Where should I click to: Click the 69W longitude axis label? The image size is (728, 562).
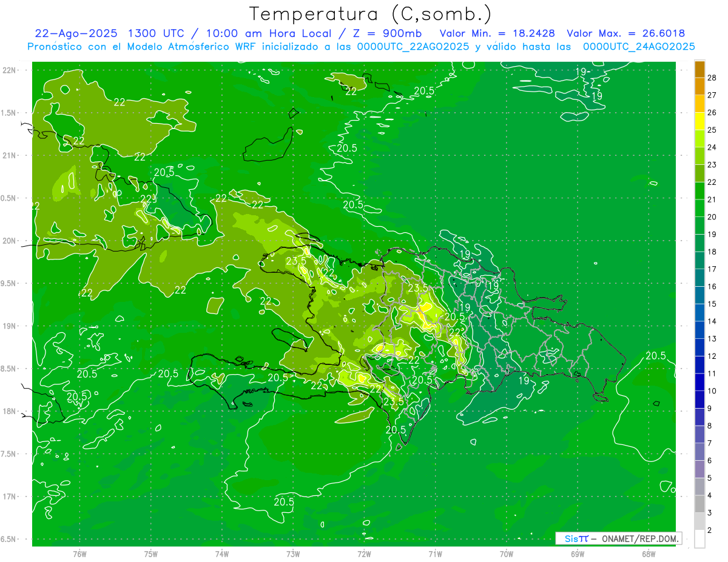pyautogui.click(x=578, y=554)
